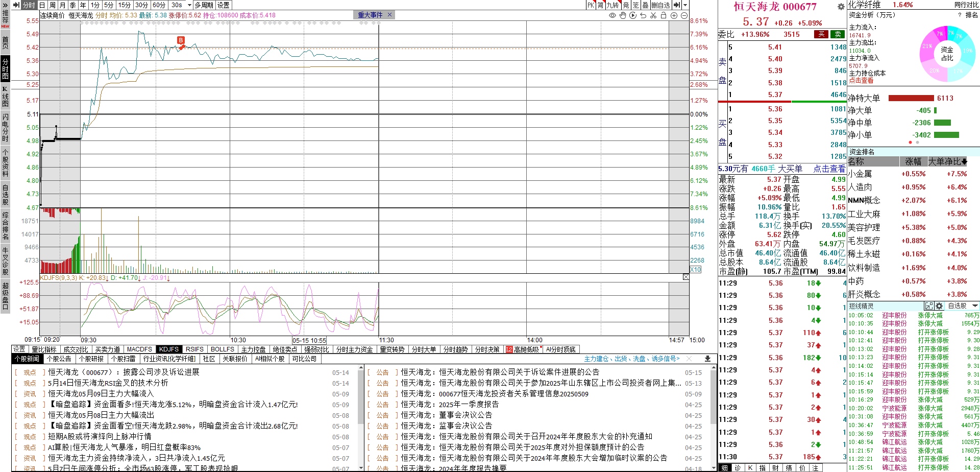Open the 短线精灵 settings gear
This screenshot has width=980, height=472.
939,306
